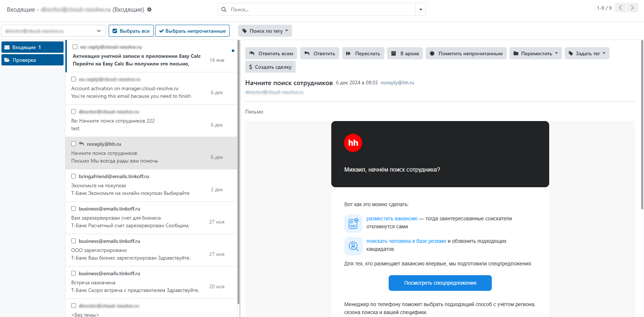
Task: Check the box for bringafriend@emails.tinkoff.ru message
Action: (x=74, y=176)
